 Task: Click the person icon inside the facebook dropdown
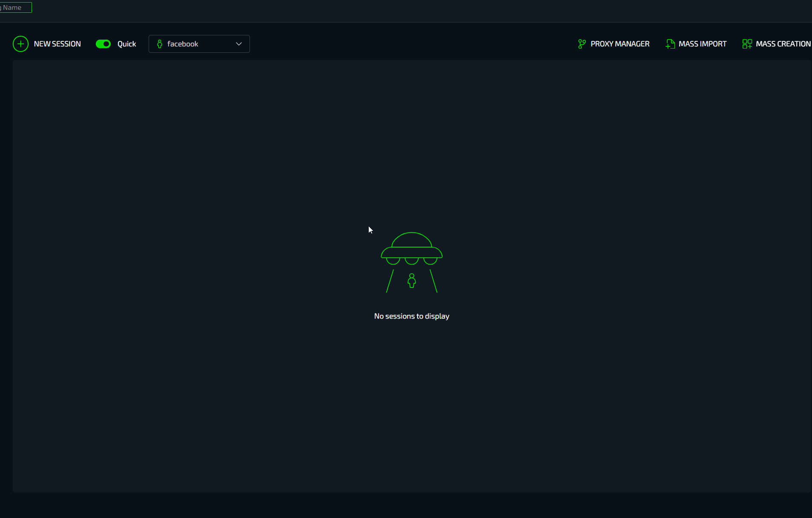160,44
